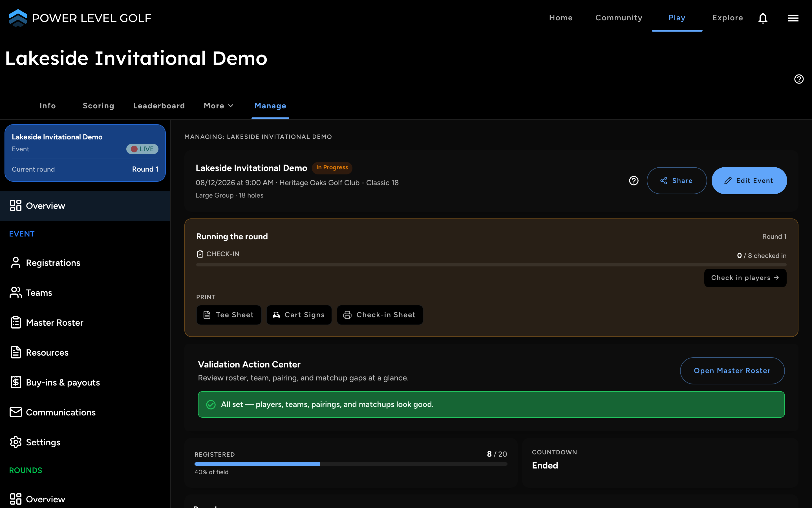Click the Validation Action Center heading
The image size is (812, 508).
click(x=249, y=365)
